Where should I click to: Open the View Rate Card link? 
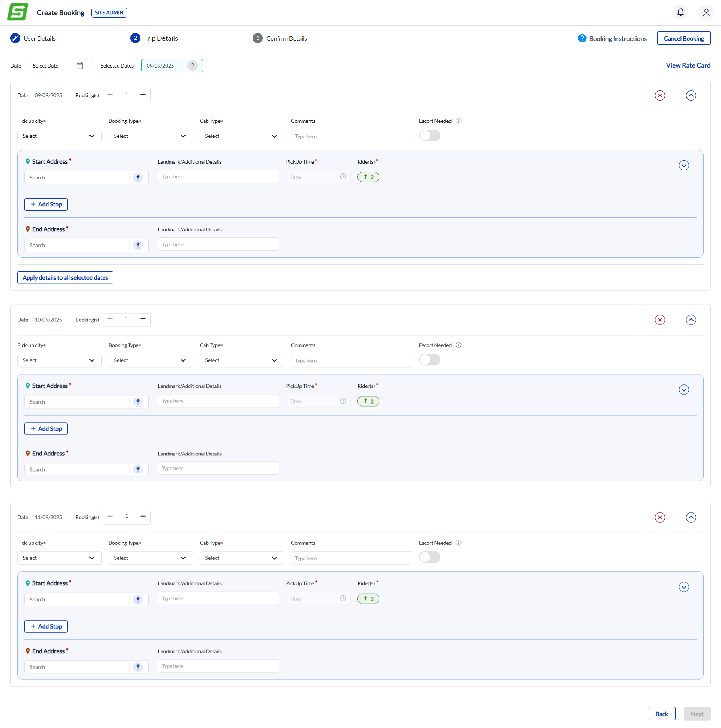point(688,65)
